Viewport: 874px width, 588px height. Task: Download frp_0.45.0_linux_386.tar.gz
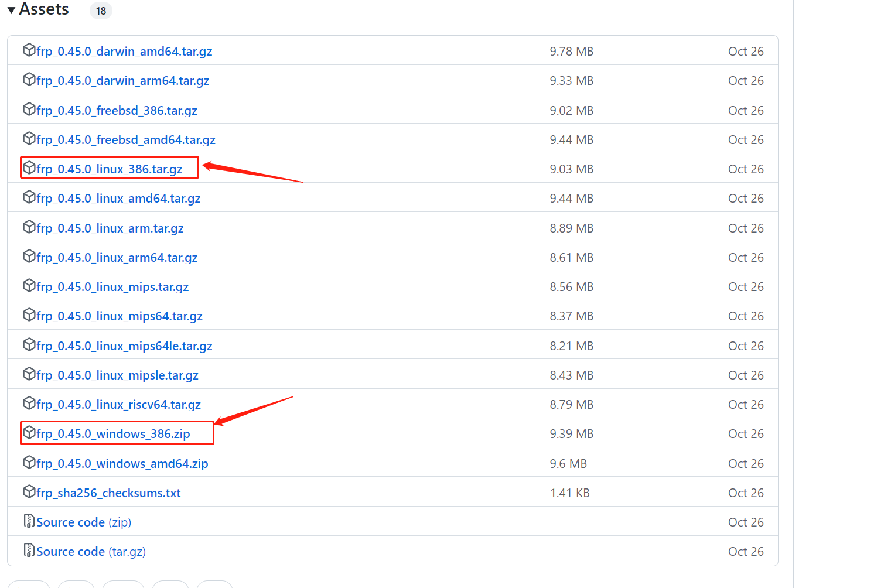click(x=110, y=169)
